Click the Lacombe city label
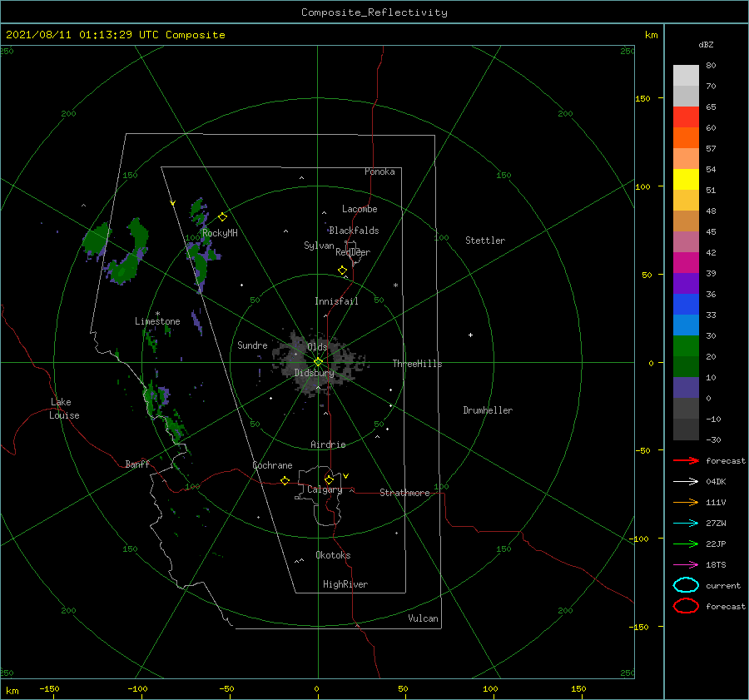 pyautogui.click(x=360, y=209)
